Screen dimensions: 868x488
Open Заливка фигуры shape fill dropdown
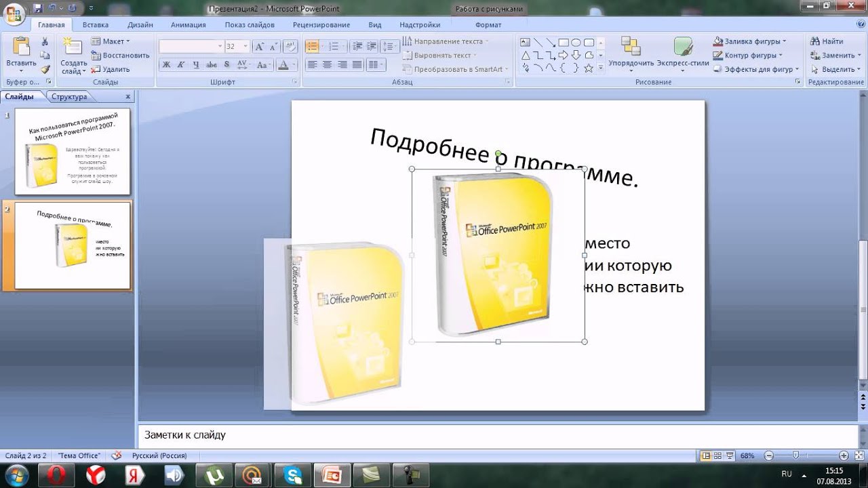749,41
